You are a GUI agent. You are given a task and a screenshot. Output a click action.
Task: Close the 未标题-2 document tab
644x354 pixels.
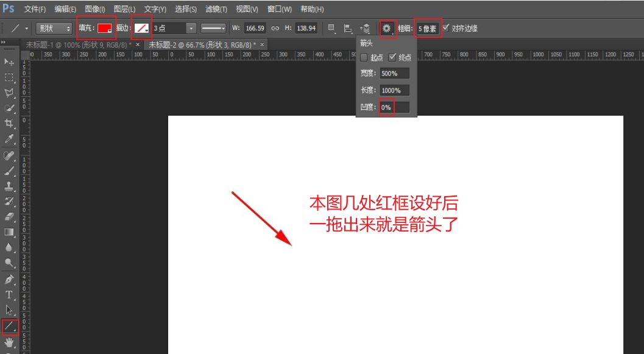pos(262,44)
